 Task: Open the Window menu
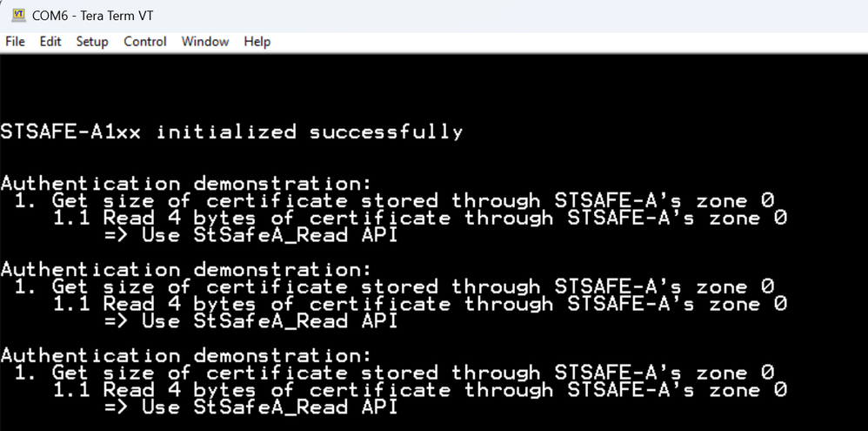[x=205, y=42]
